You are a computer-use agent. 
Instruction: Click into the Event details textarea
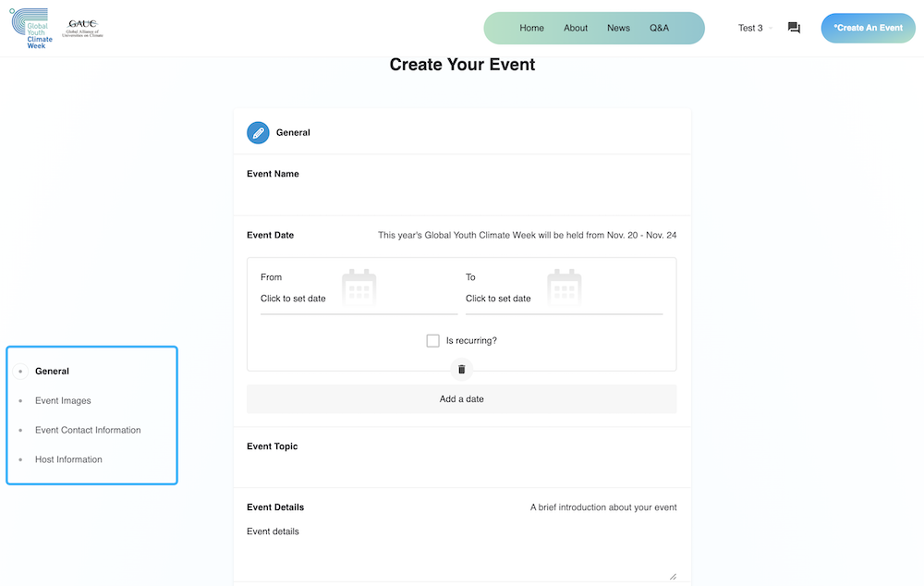(x=461, y=552)
